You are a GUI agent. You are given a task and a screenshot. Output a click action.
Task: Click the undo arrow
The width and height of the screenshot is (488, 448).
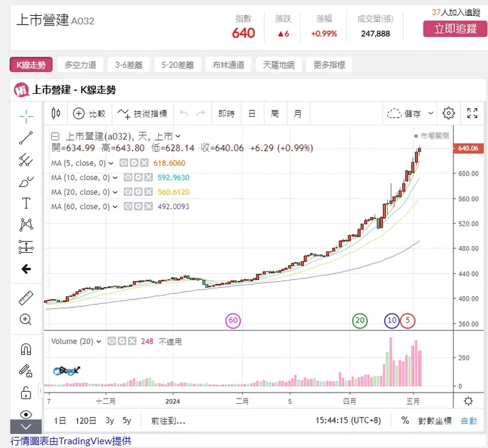click(184, 113)
